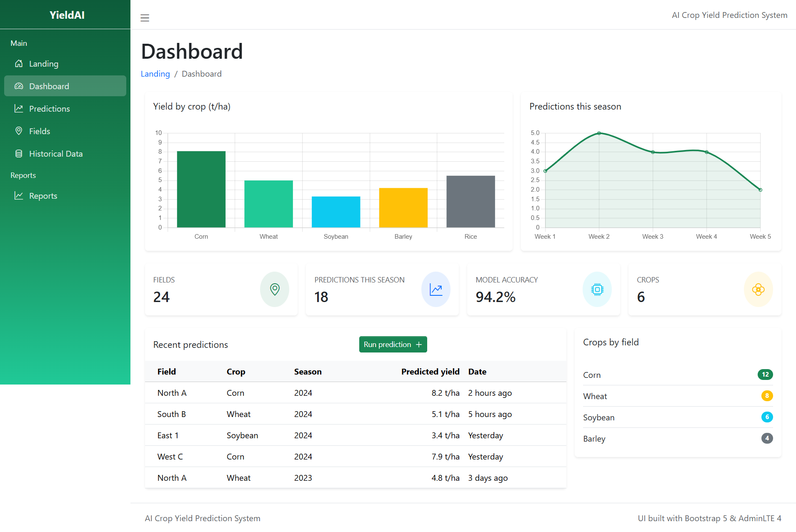796x532 pixels.
Task: Click the Corn badge showing 12
Action: pos(765,375)
